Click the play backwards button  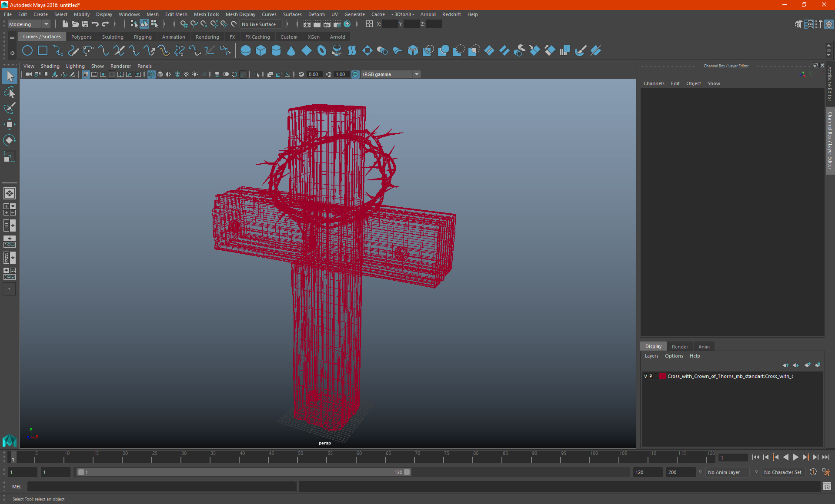pyautogui.click(x=785, y=457)
